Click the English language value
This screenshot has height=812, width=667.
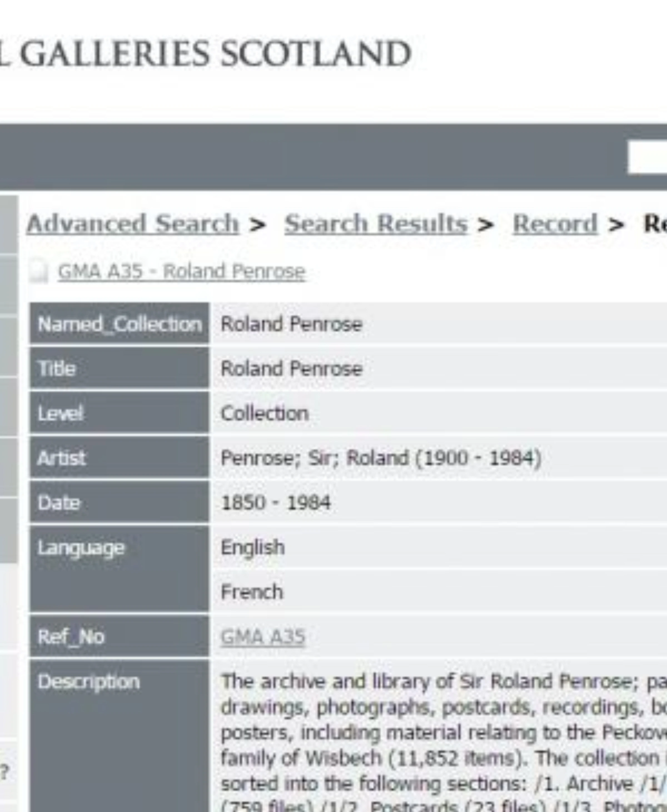pos(252,547)
